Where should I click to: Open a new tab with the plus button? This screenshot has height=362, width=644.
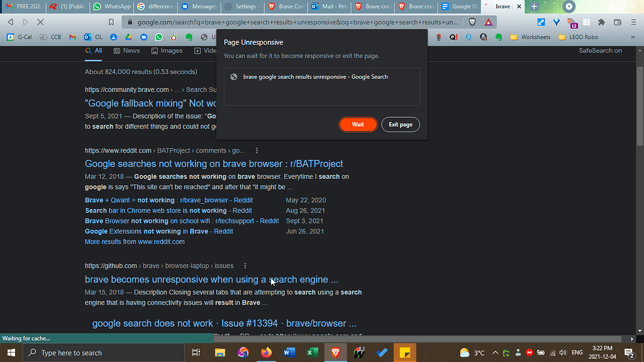[x=534, y=6]
